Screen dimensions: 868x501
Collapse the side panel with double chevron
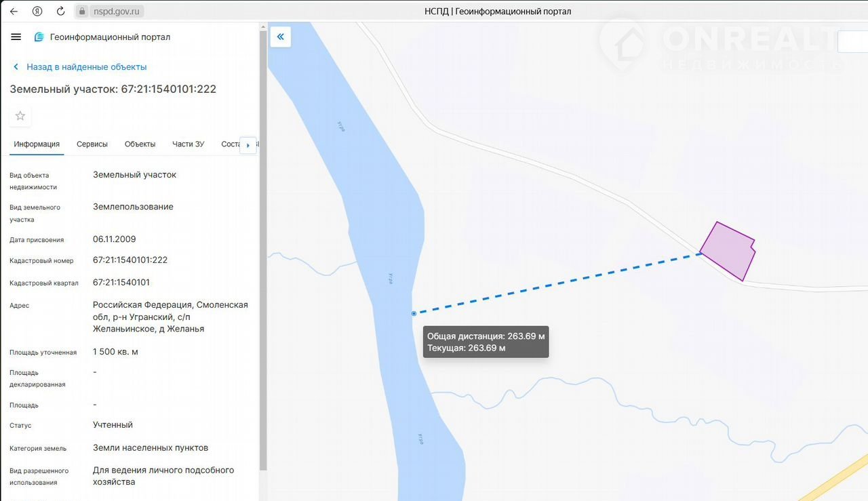[x=280, y=37]
